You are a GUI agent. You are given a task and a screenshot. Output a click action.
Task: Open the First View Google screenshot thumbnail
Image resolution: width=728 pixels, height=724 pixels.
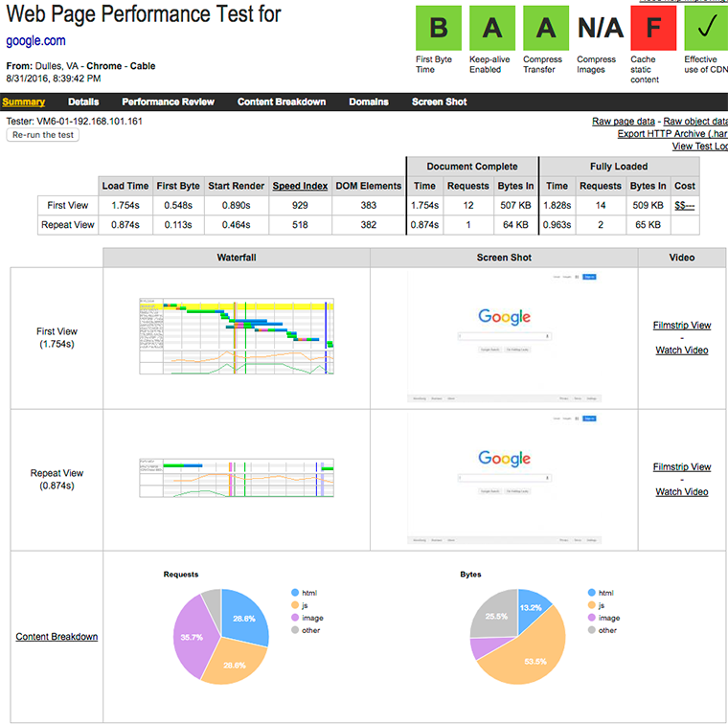(504, 336)
